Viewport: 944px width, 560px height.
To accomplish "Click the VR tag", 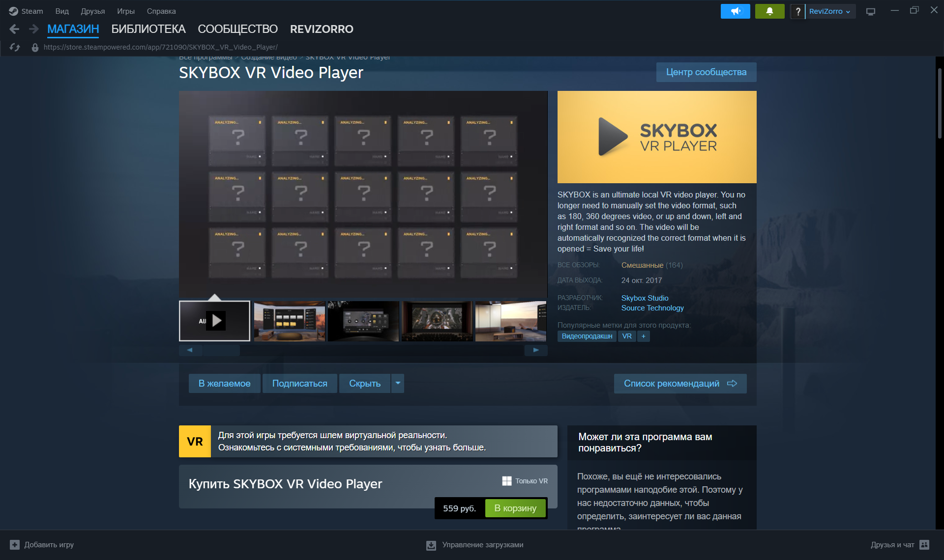I will tap(627, 336).
